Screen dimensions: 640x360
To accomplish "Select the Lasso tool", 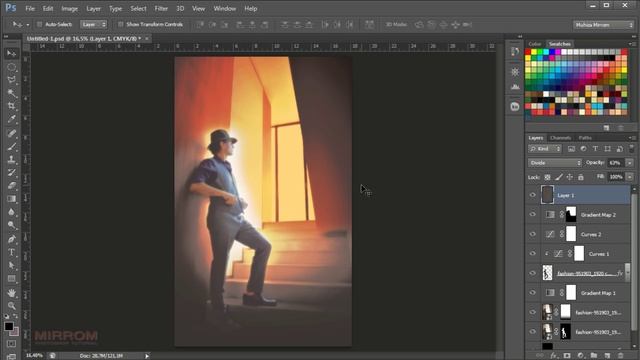I will coord(11,80).
